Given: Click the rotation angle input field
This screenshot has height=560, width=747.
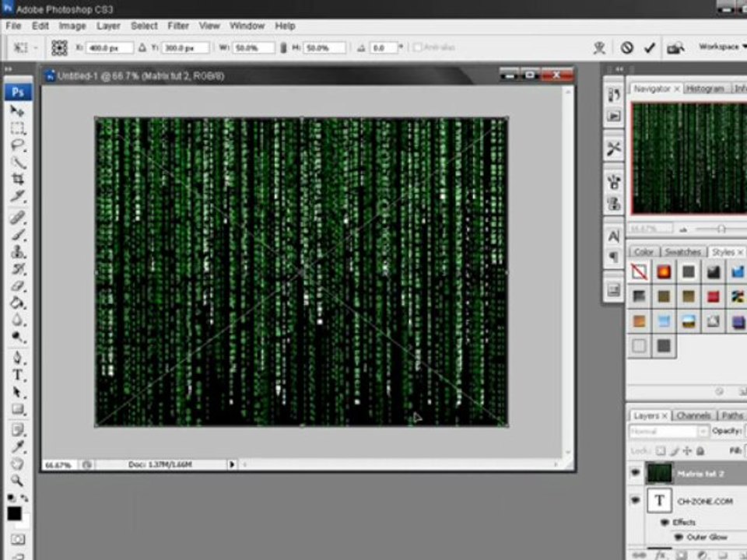Looking at the screenshot, I should [384, 47].
